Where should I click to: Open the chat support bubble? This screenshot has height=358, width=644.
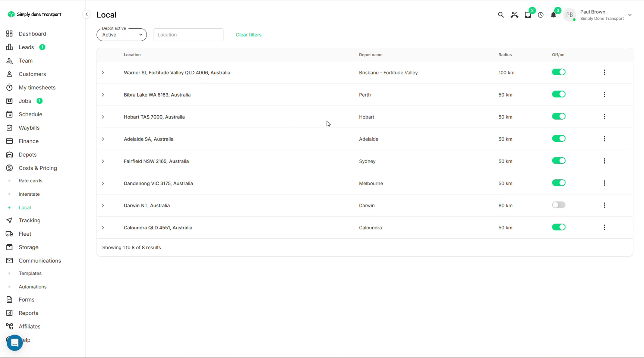[x=15, y=342]
